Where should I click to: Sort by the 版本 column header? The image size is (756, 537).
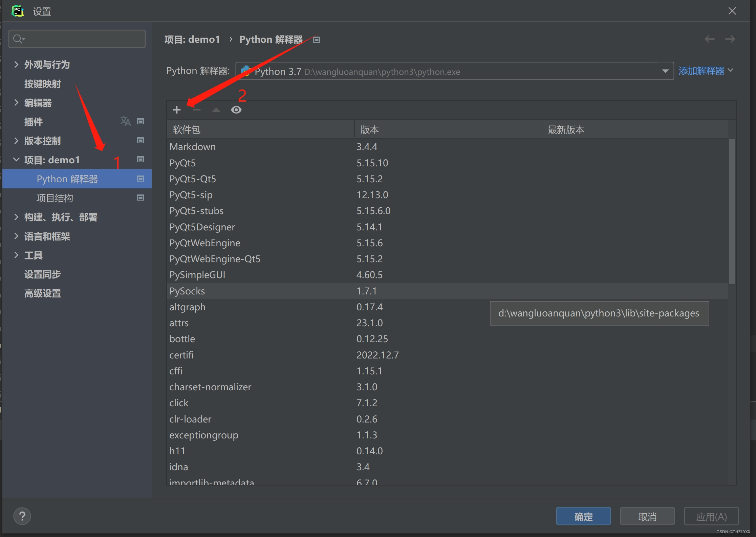pyautogui.click(x=448, y=129)
